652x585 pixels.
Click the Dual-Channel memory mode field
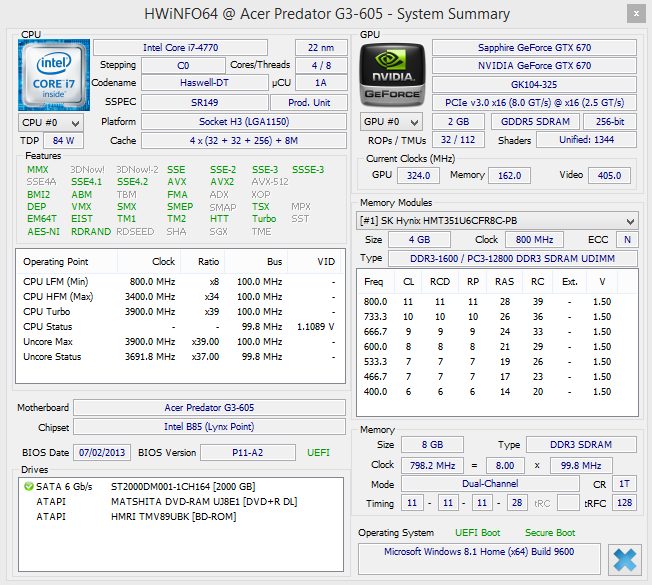pos(490,484)
